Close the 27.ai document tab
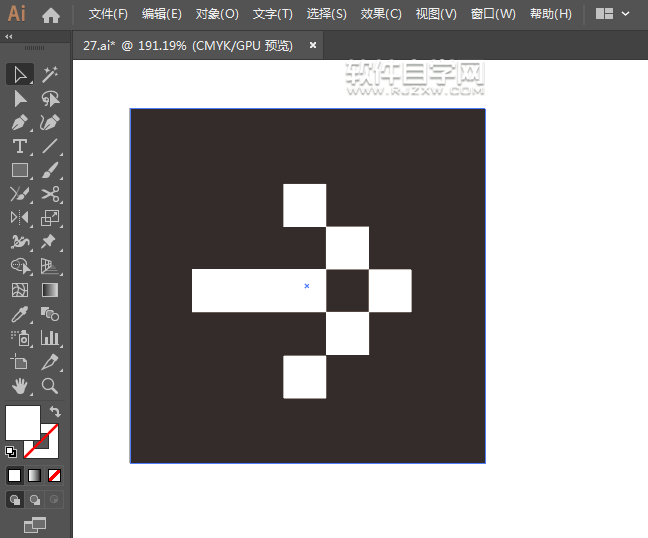Image resolution: width=648 pixels, height=538 pixels. tap(313, 45)
